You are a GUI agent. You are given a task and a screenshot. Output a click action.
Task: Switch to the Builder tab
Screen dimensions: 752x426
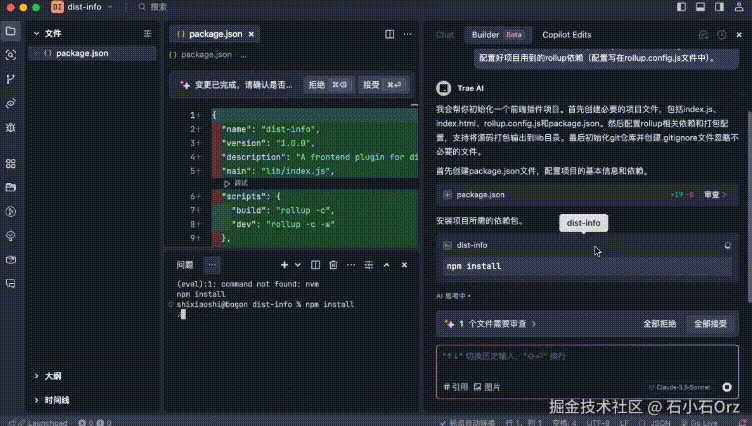point(497,35)
